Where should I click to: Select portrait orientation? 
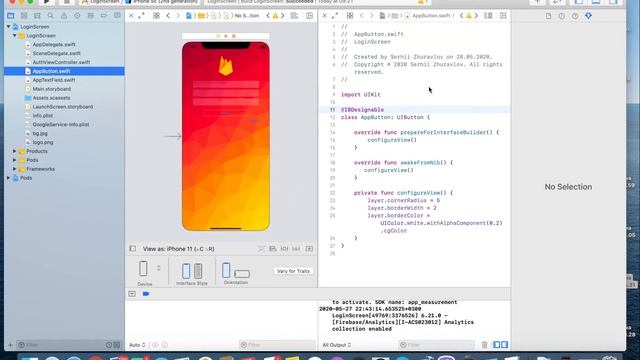pyautogui.click(x=226, y=270)
